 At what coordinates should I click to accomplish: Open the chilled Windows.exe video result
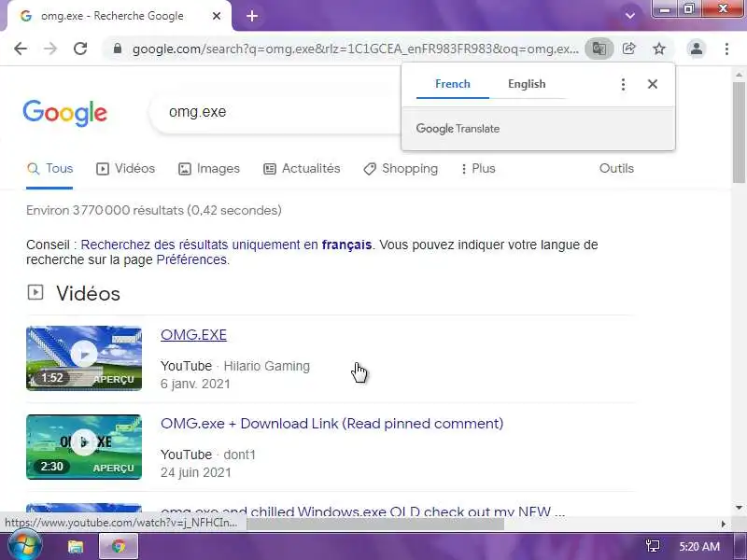click(362, 511)
